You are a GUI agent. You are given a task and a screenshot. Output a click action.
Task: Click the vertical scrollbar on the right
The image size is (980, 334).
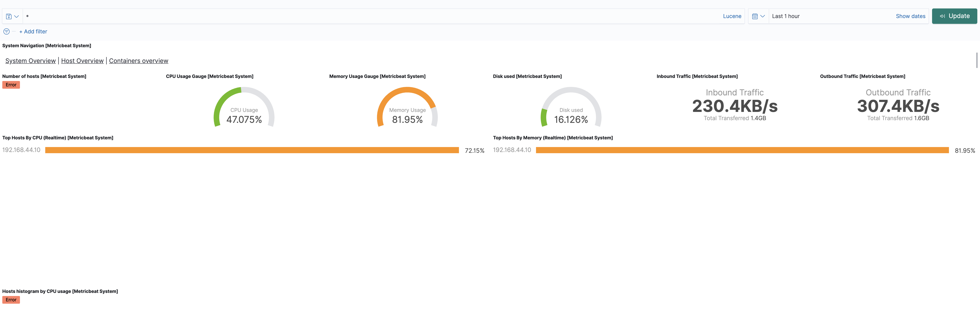click(977, 60)
